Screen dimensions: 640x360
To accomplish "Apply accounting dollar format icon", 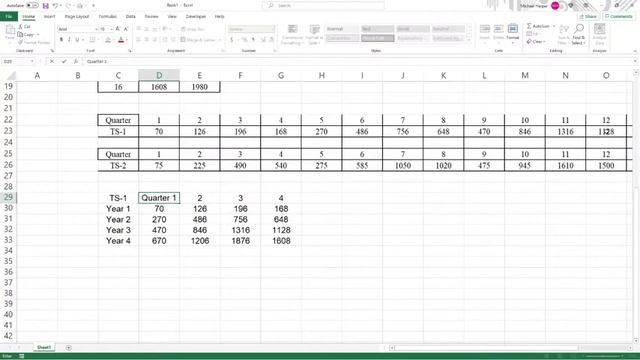I will pyautogui.click(x=232, y=40).
